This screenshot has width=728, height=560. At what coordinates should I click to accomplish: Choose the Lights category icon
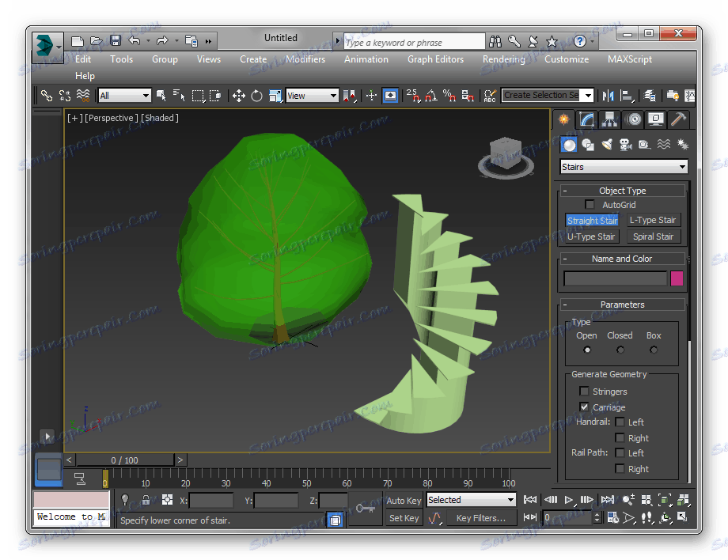(606, 145)
